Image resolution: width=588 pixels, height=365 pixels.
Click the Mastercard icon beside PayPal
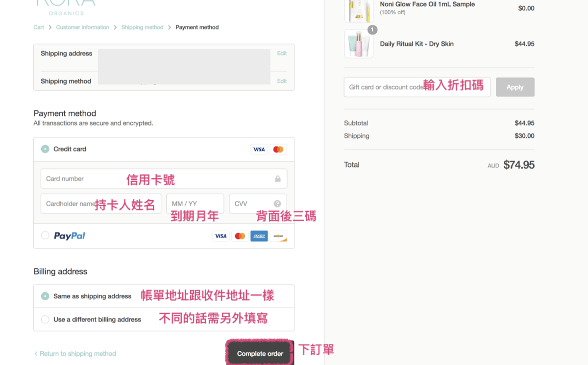point(240,236)
